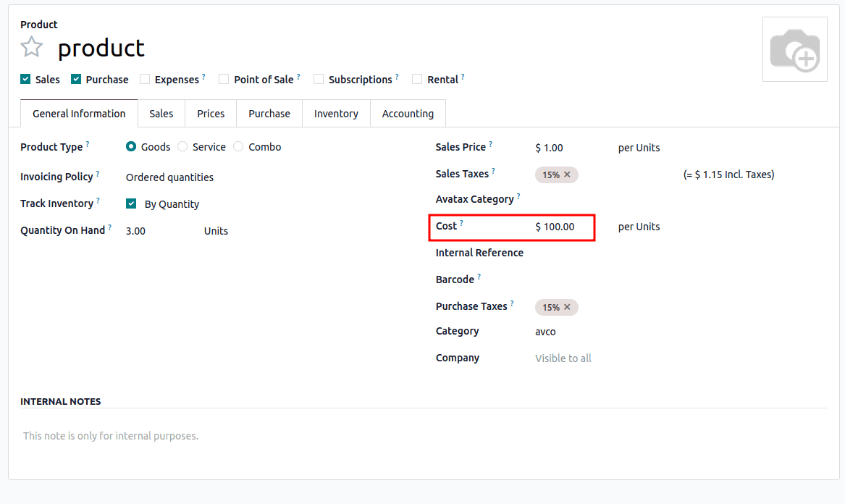Viewport: 845px width, 504px height.
Task: Open the Category dropdown showing avco
Action: tap(545, 332)
